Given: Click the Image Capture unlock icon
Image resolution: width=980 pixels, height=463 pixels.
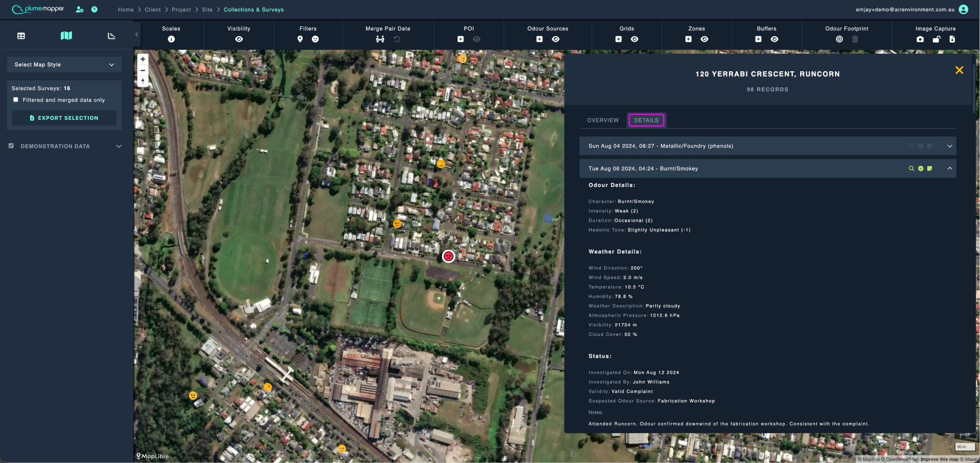Looking at the screenshot, I should pyautogui.click(x=936, y=39).
